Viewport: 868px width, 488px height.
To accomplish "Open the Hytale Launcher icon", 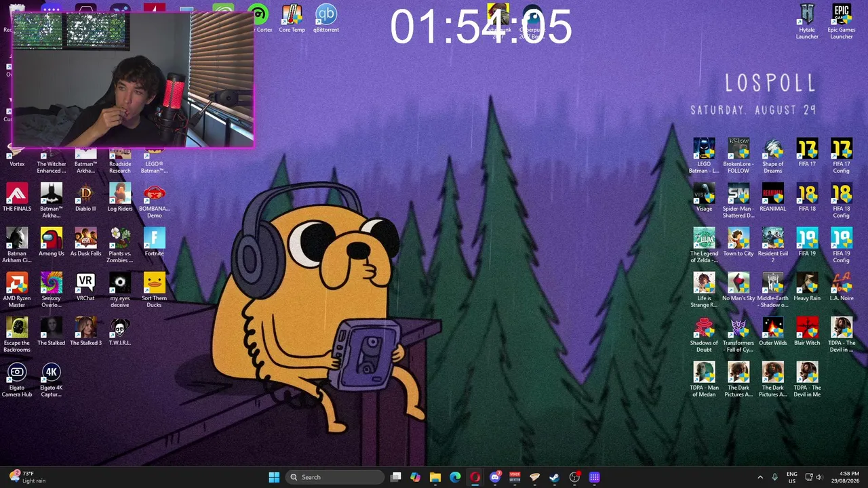I will tap(807, 22).
